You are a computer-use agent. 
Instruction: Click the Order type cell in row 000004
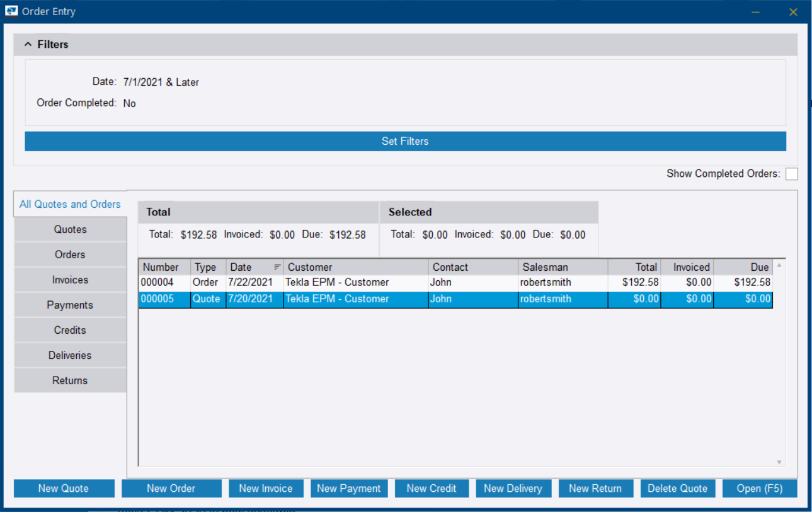pyautogui.click(x=208, y=283)
